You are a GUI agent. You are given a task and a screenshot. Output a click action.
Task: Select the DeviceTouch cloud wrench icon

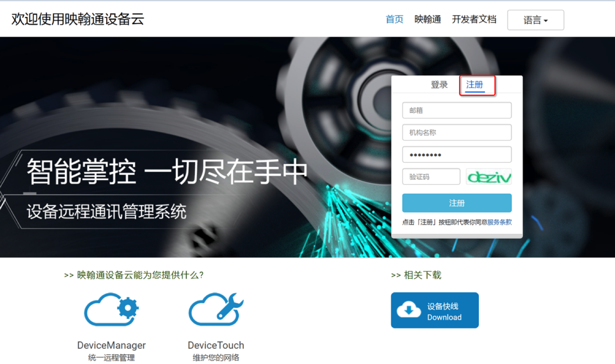pyautogui.click(x=216, y=310)
